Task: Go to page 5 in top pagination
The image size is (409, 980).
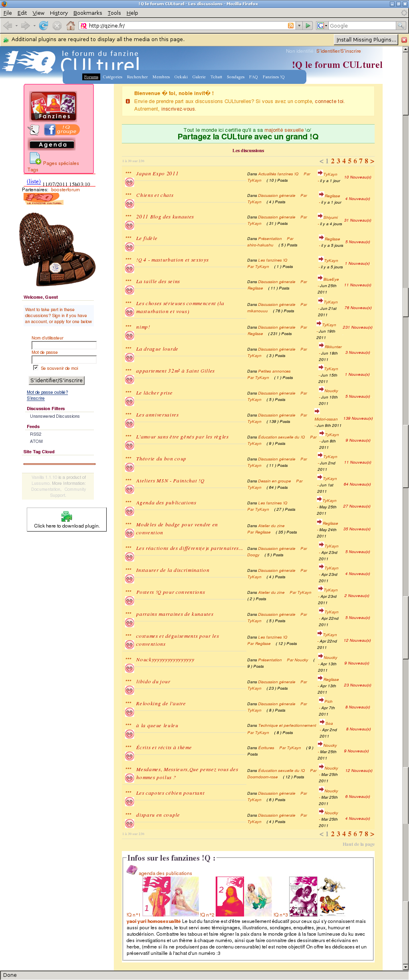Action: (349, 161)
